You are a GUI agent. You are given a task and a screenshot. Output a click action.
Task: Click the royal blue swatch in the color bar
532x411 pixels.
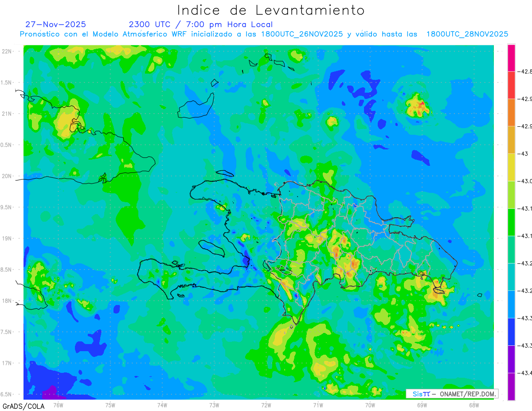511,332
